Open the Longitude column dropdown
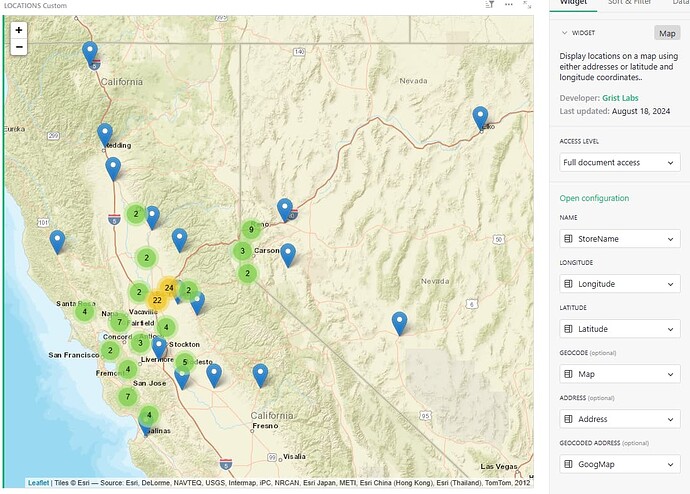Viewport: 690px width, 494px height. (x=620, y=284)
